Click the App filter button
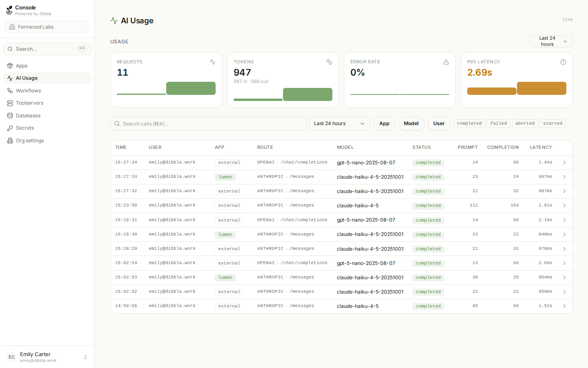The image size is (588, 368). pos(384,123)
